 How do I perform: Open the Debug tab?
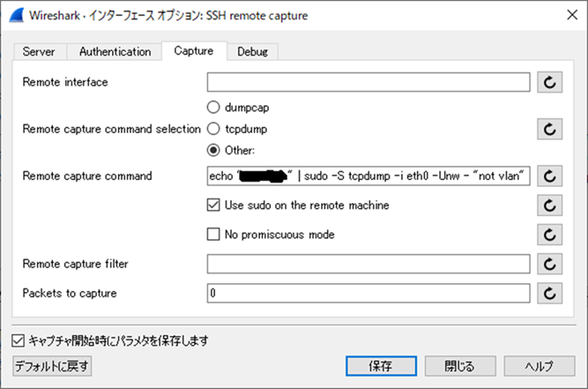(253, 52)
